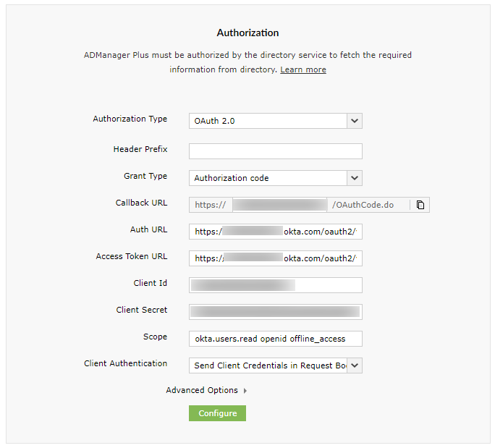Click the https:// Callback URL prefix
Screen dimensions: 495x448
(x=210, y=205)
